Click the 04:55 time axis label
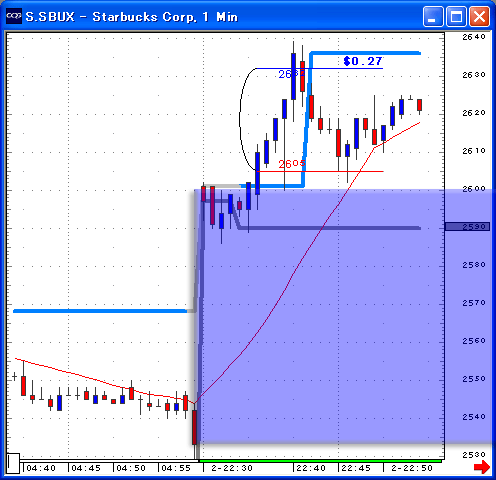 176,468
